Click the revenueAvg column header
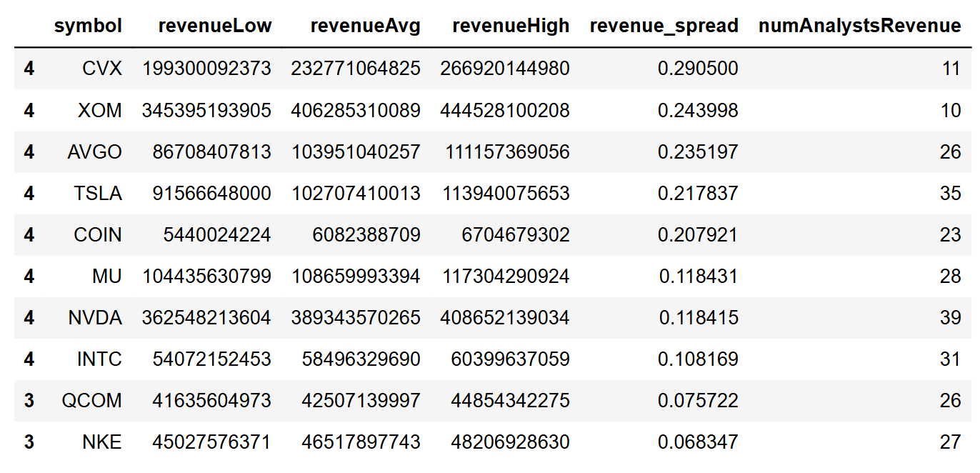Viewport: 980px width, 473px height. click(365, 26)
